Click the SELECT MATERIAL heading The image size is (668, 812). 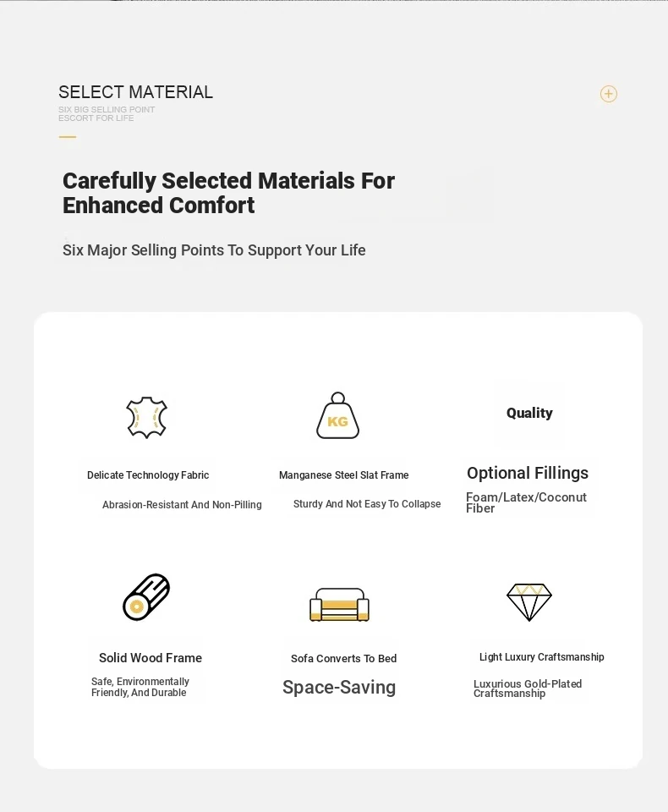135,92
